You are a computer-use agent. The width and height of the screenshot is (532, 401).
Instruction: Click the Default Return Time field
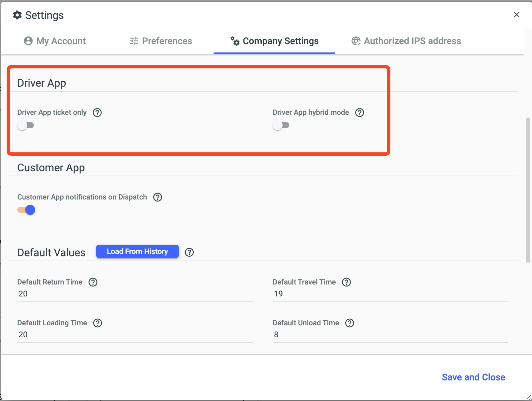[x=135, y=294]
